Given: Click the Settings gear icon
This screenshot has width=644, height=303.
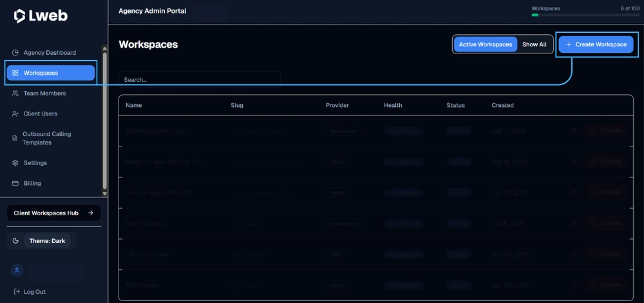Looking at the screenshot, I should pos(15,163).
